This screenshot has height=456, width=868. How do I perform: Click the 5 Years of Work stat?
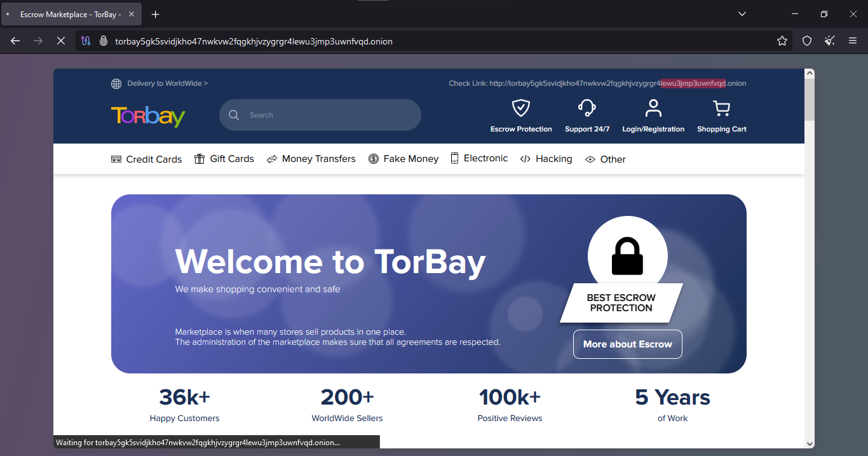tap(673, 405)
